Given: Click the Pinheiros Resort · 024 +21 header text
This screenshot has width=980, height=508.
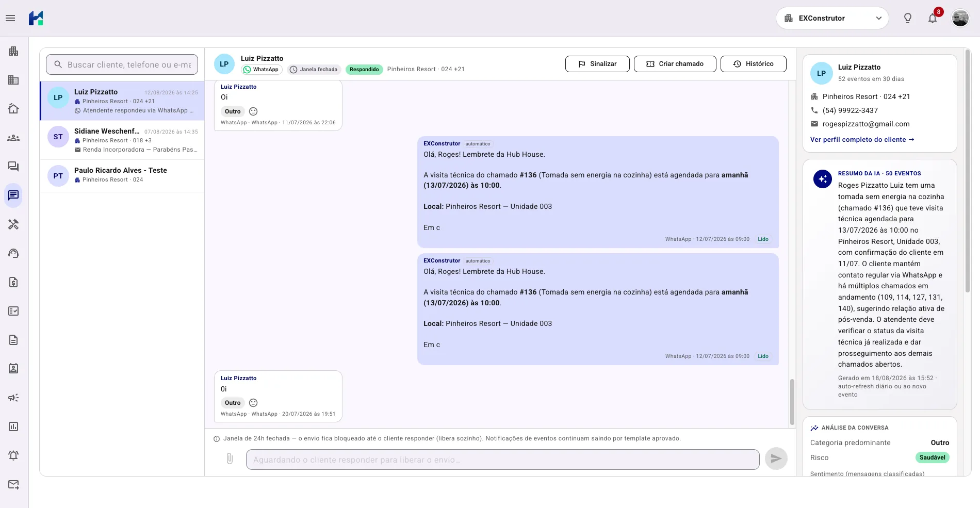Looking at the screenshot, I should tap(426, 69).
